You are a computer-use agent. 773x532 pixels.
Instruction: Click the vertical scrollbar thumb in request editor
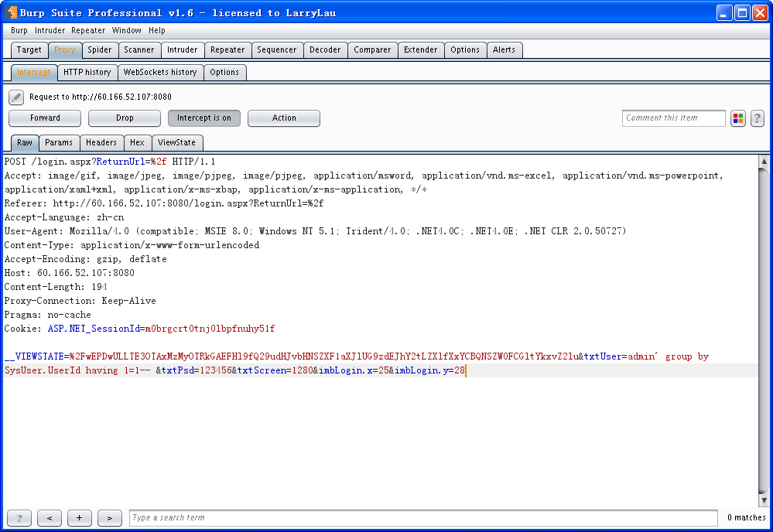(764, 330)
